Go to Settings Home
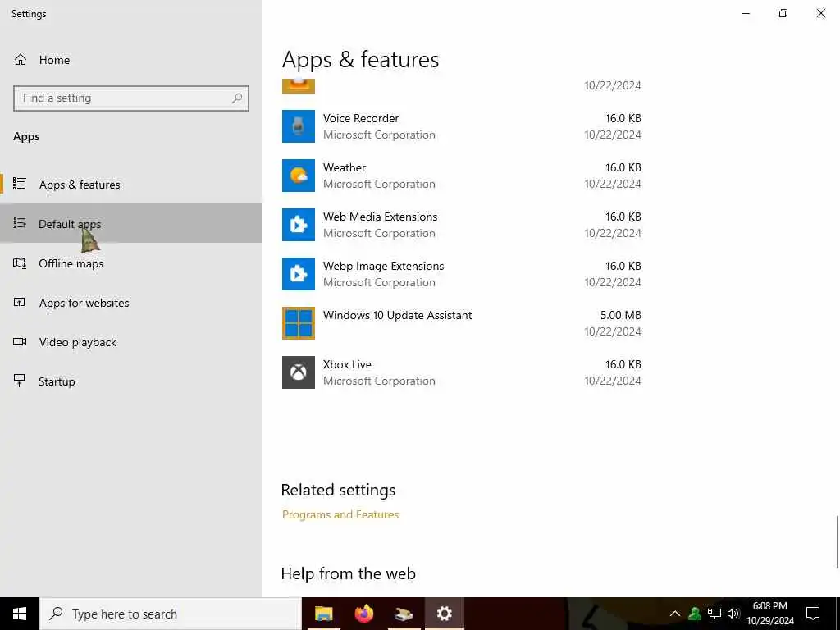Image resolution: width=840 pixels, height=630 pixels. coord(131,60)
